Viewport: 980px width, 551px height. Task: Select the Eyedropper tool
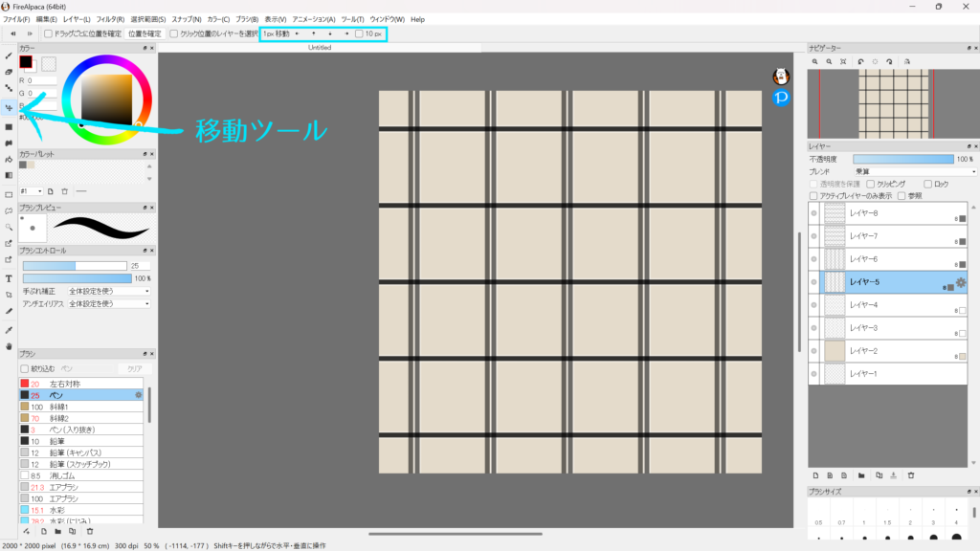point(9,328)
